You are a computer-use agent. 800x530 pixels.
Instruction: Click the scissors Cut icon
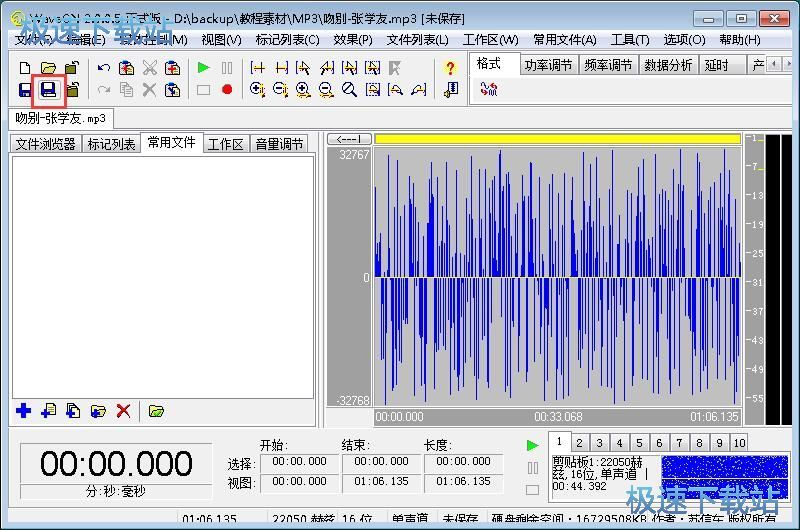pyautogui.click(x=149, y=68)
